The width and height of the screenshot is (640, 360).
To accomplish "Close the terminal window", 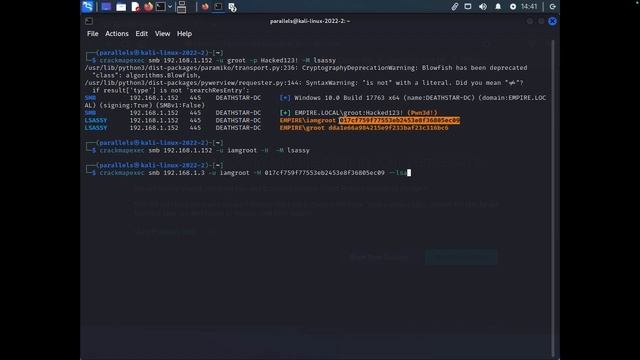I will [552, 21].
